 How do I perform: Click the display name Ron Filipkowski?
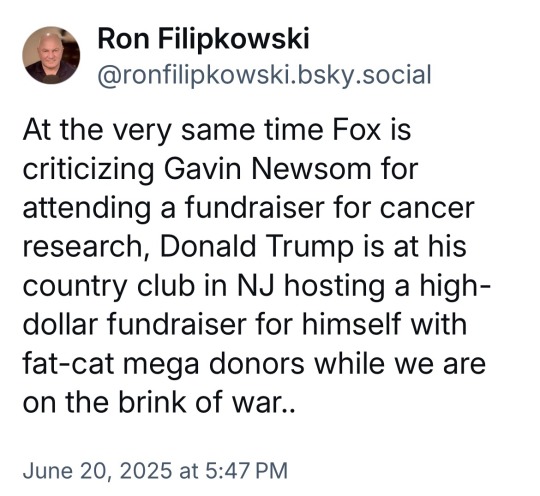[203, 39]
